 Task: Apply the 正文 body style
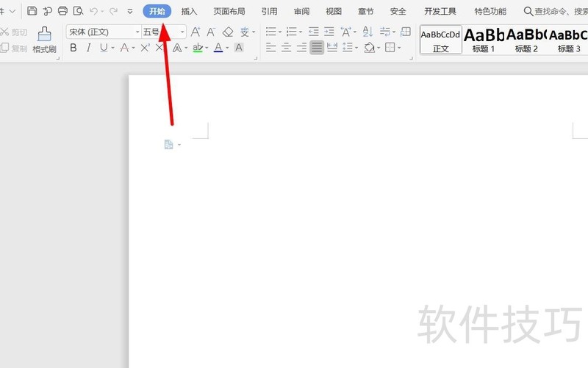point(441,40)
